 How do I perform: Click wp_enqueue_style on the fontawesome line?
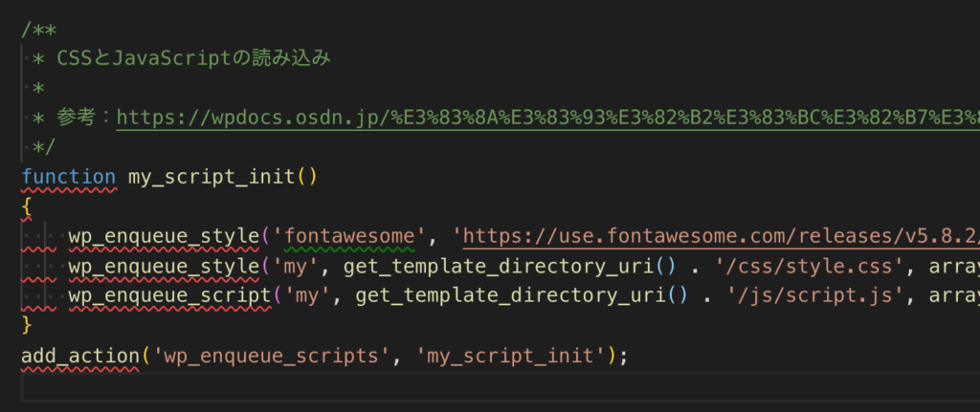(x=164, y=236)
